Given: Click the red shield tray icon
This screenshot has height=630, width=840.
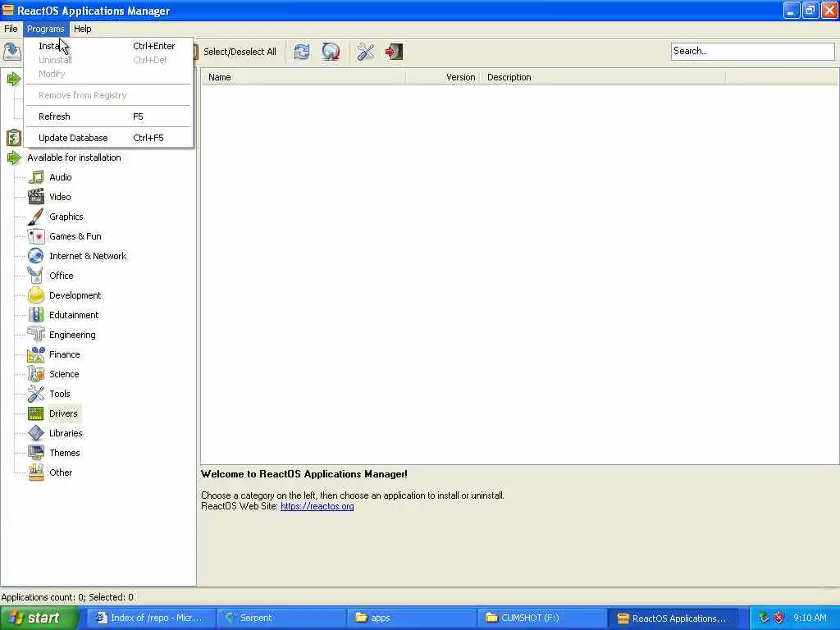Looking at the screenshot, I should pyautogui.click(x=779, y=619).
